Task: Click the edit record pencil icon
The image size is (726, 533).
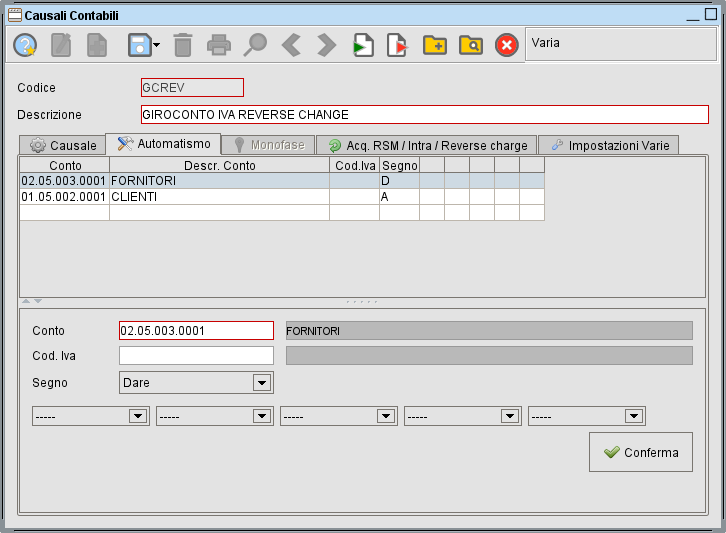Action: coord(61,45)
